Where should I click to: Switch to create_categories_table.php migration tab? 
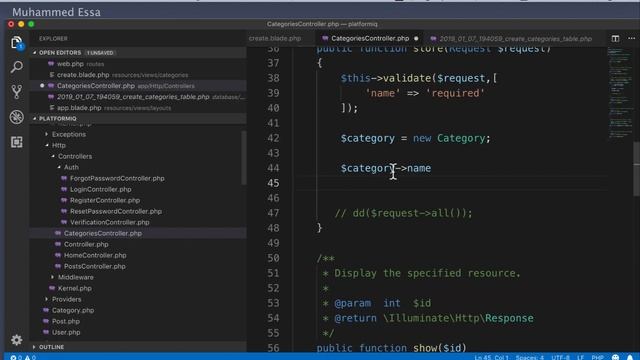click(515, 38)
